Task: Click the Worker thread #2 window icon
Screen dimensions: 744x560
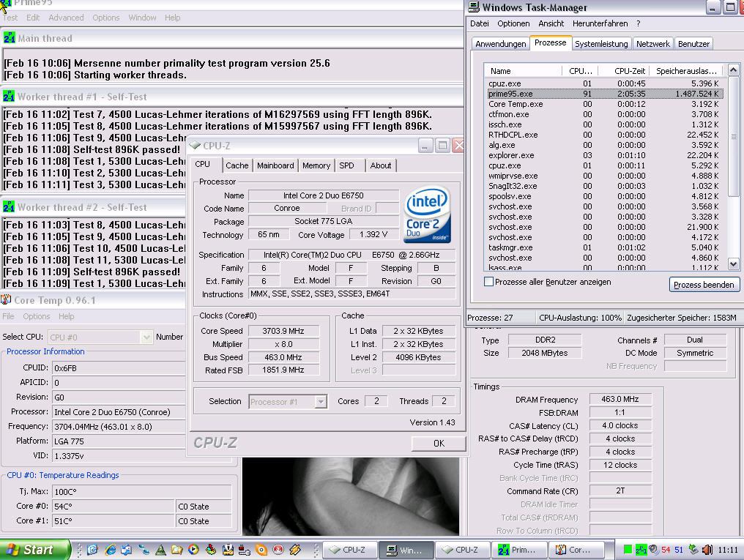Action: (x=9, y=206)
